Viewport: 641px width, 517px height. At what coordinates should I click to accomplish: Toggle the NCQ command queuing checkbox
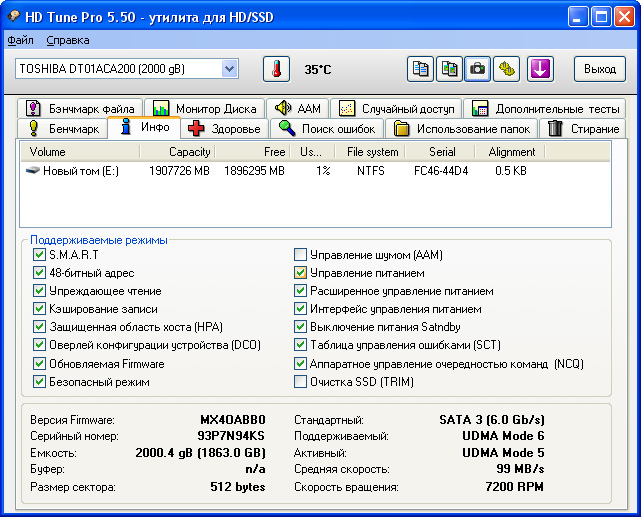300,363
